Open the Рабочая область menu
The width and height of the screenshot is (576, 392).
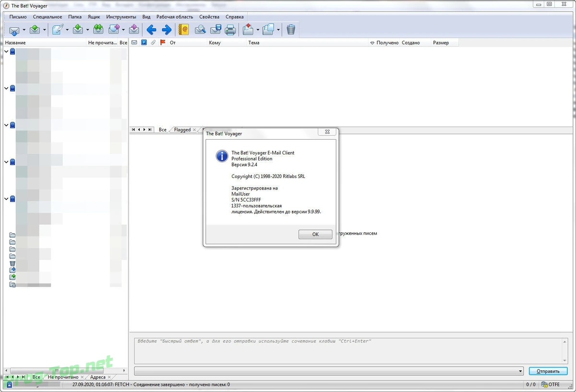(x=175, y=17)
